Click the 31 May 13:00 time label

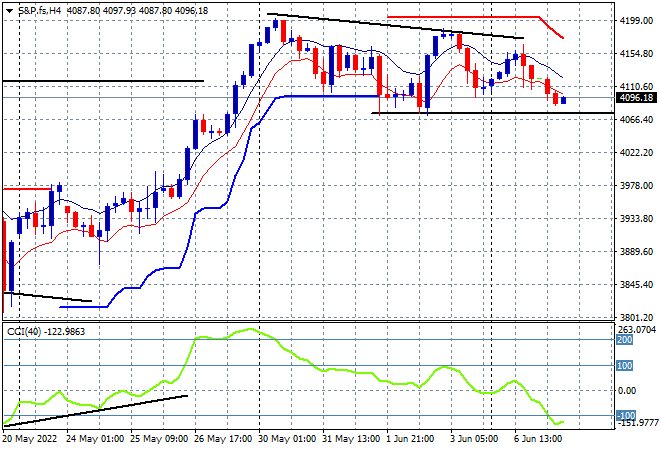[351, 439]
